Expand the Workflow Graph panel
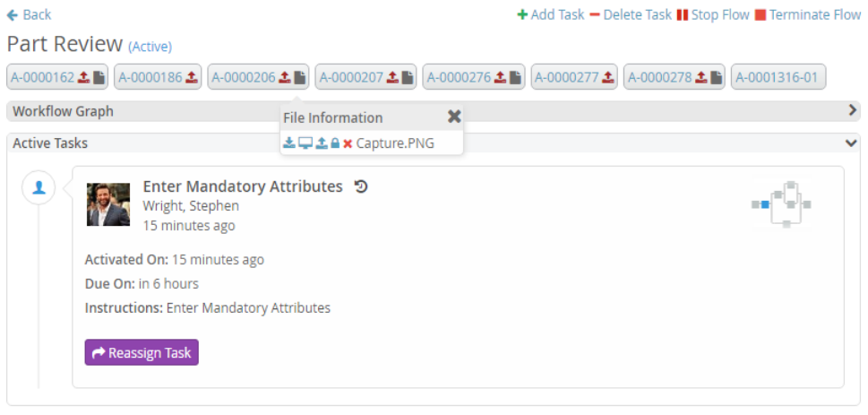The image size is (868, 415). pyautogui.click(x=853, y=111)
